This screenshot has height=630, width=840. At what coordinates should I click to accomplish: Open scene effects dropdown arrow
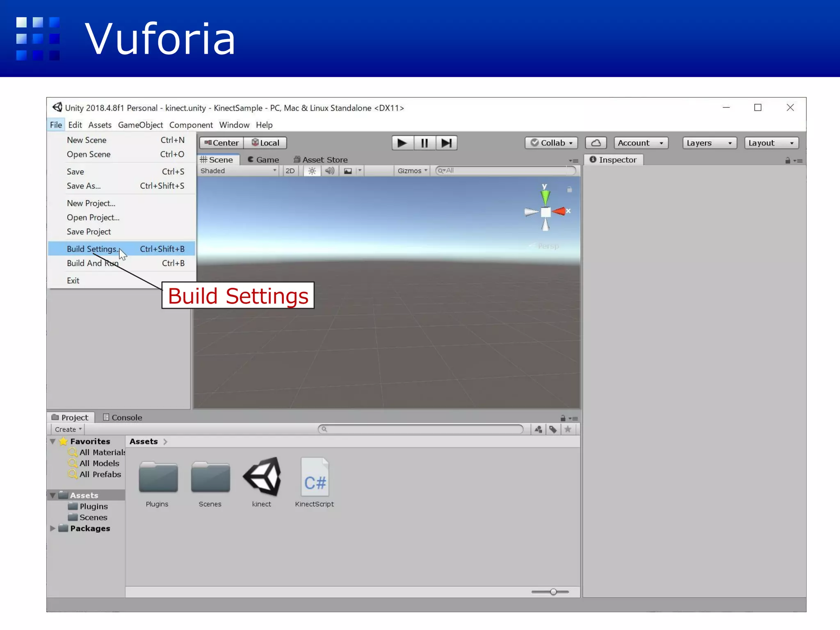tap(360, 170)
